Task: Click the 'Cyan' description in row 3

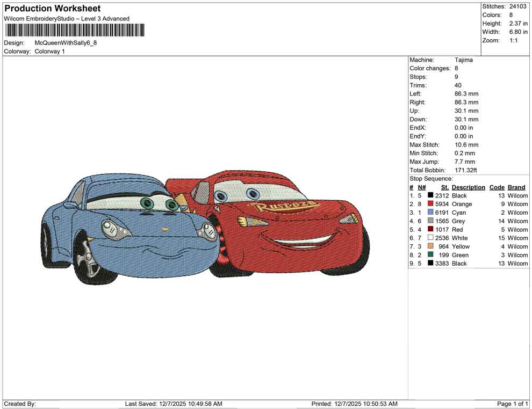Action: click(x=459, y=213)
